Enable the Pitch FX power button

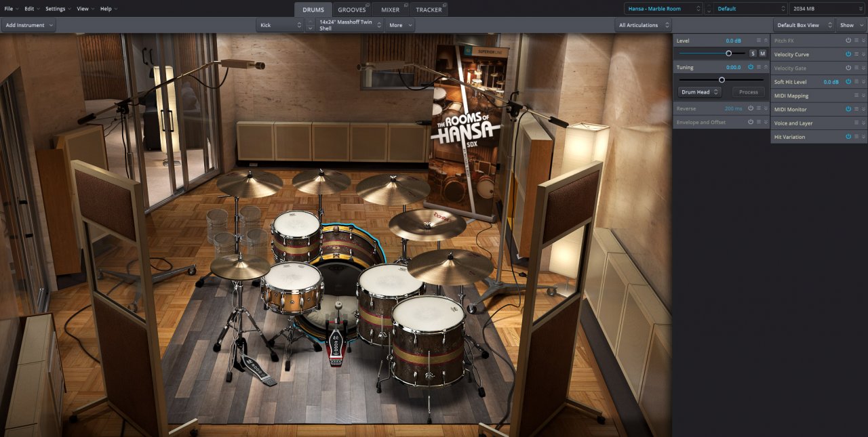pos(848,41)
